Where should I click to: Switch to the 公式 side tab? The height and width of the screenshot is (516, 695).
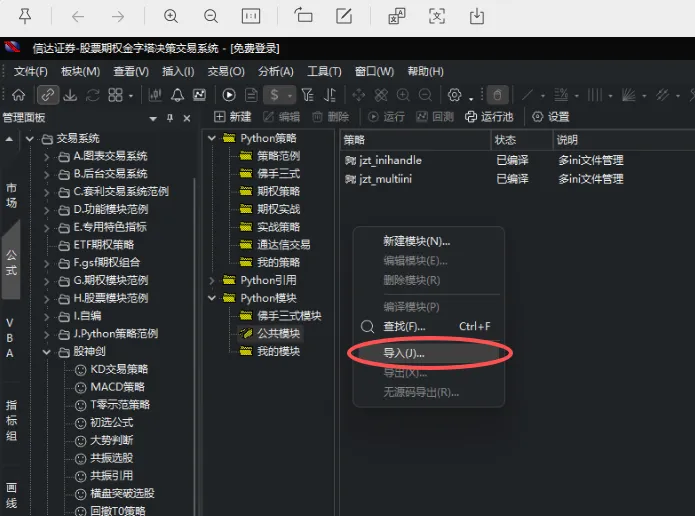click(11, 262)
